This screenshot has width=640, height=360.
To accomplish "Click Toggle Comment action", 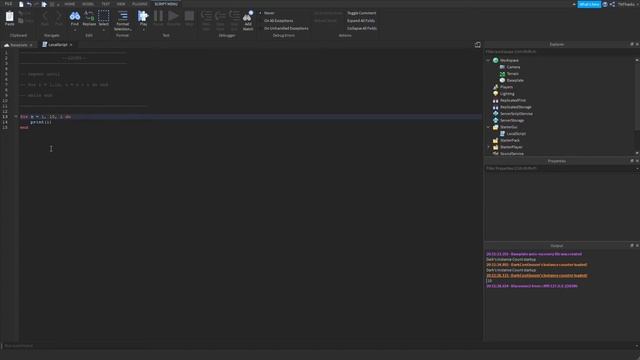I will coord(362,13).
